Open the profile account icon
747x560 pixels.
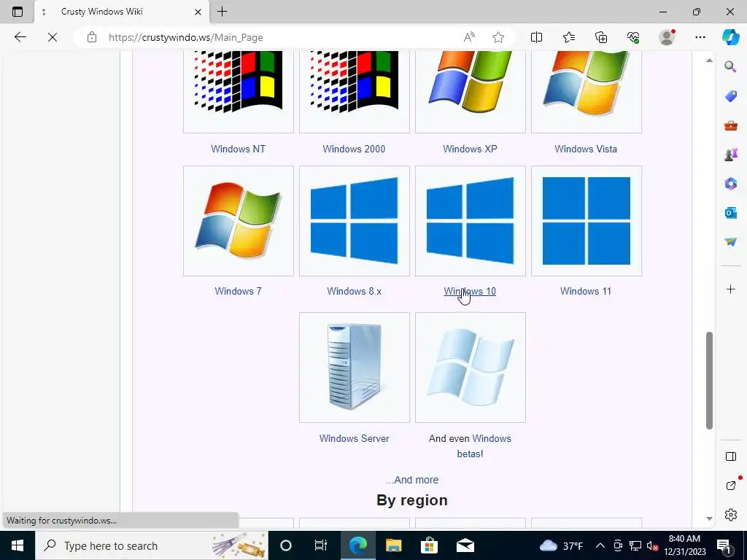tap(667, 37)
